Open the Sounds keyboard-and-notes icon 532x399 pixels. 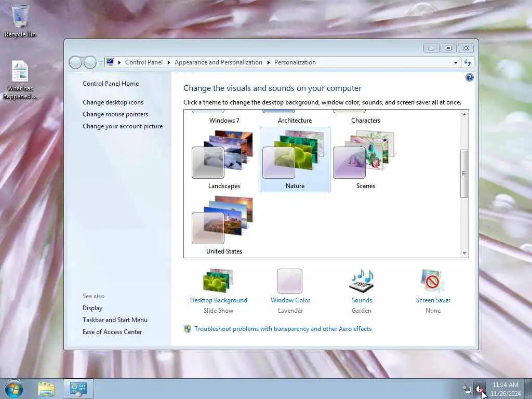(362, 281)
